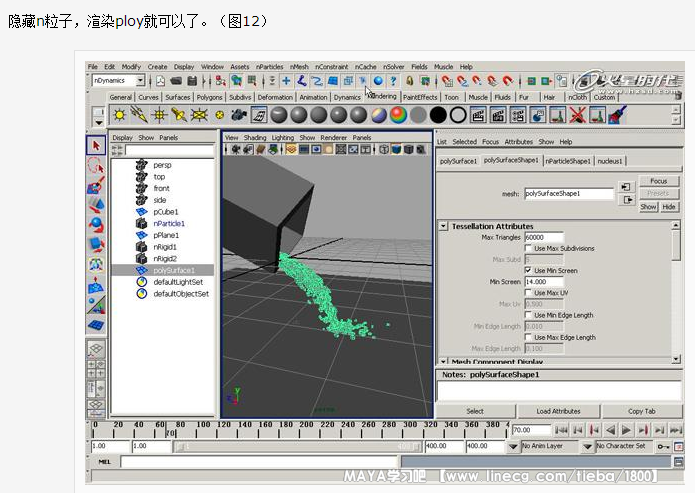Viewport: 695px width, 493px height.
Task: Open the nDynamics menu set dropdown
Action: (140, 81)
